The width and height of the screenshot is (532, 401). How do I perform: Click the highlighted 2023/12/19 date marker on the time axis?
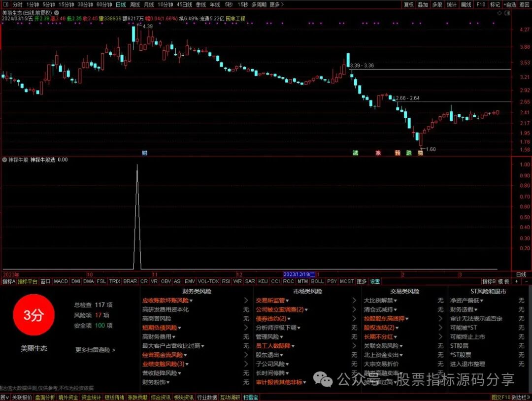coord(299,274)
